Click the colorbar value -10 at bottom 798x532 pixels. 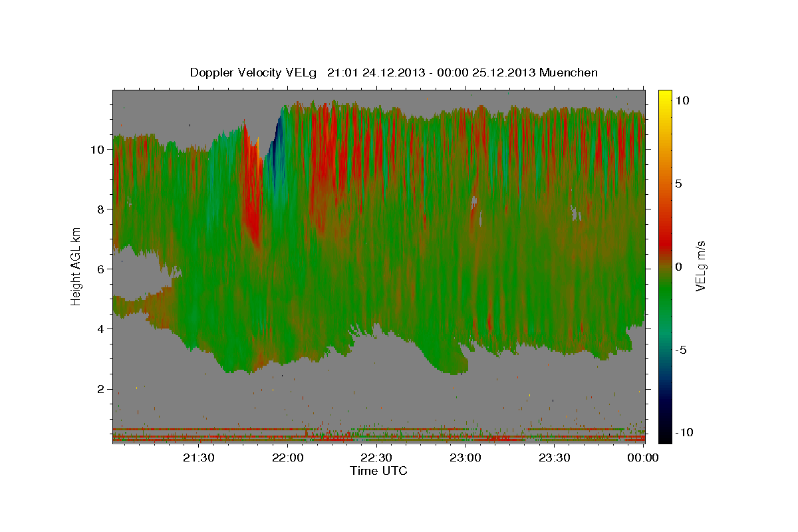[x=684, y=432]
